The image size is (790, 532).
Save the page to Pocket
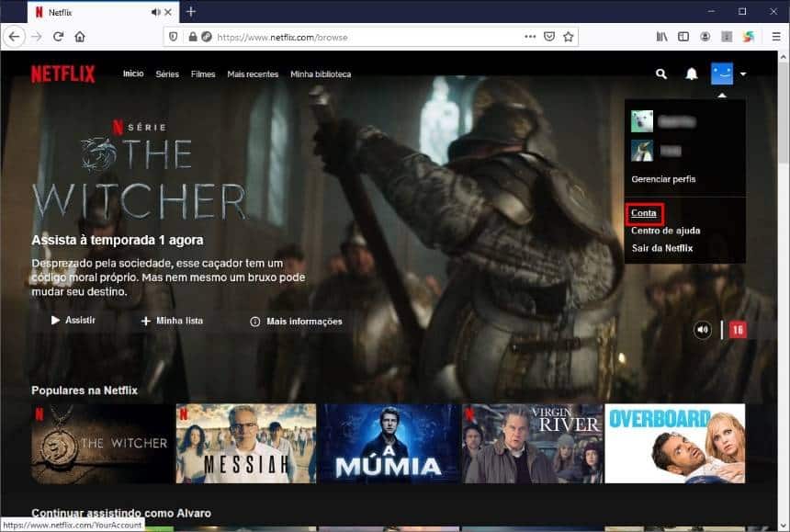(x=549, y=37)
